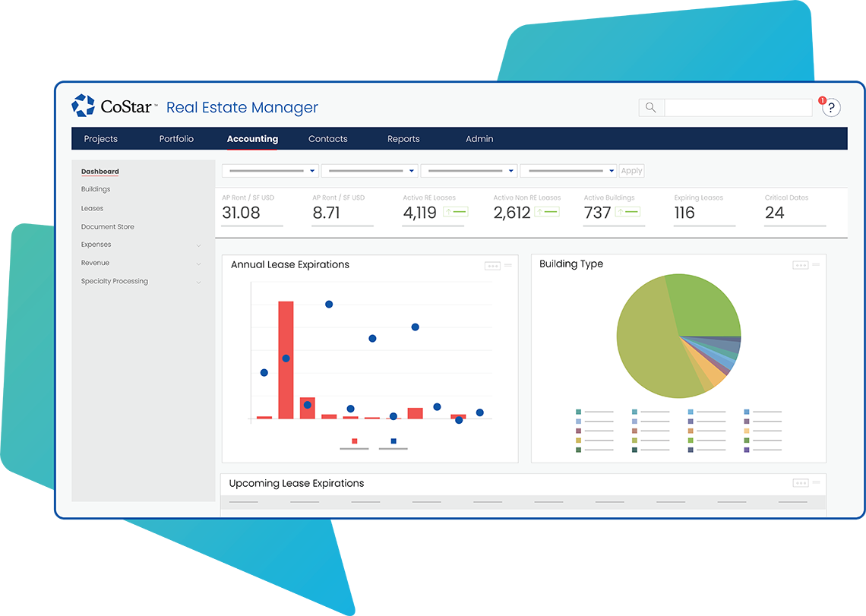Click the Apply filter button
Image resolution: width=866 pixels, height=616 pixels.
[631, 171]
